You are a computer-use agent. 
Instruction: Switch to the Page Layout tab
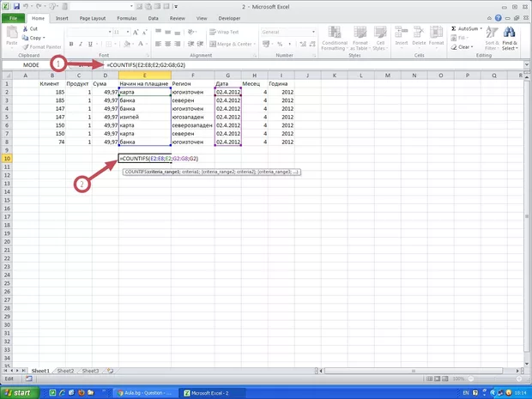(x=92, y=17)
